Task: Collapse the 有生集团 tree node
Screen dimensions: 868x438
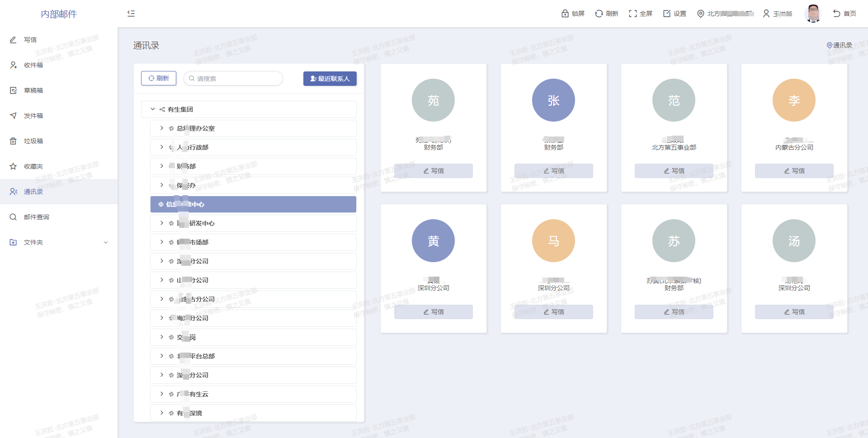Action: click(x=153, y=109)
